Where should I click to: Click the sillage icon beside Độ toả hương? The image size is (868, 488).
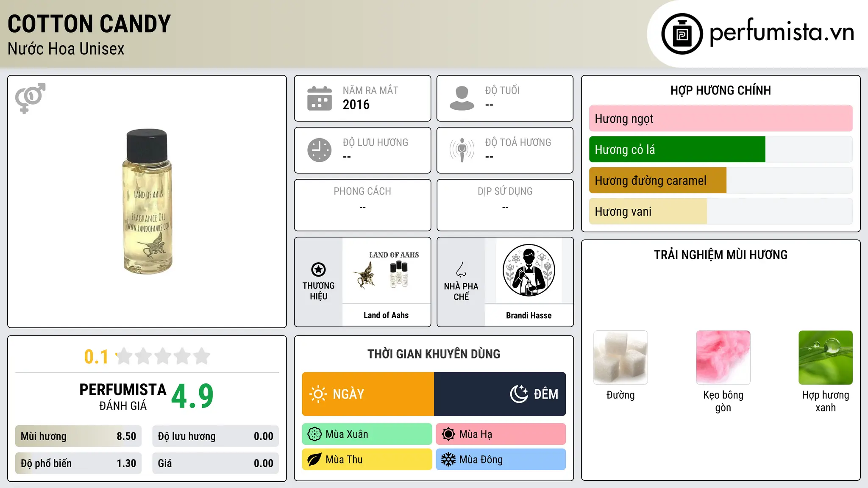click(462, 150)
